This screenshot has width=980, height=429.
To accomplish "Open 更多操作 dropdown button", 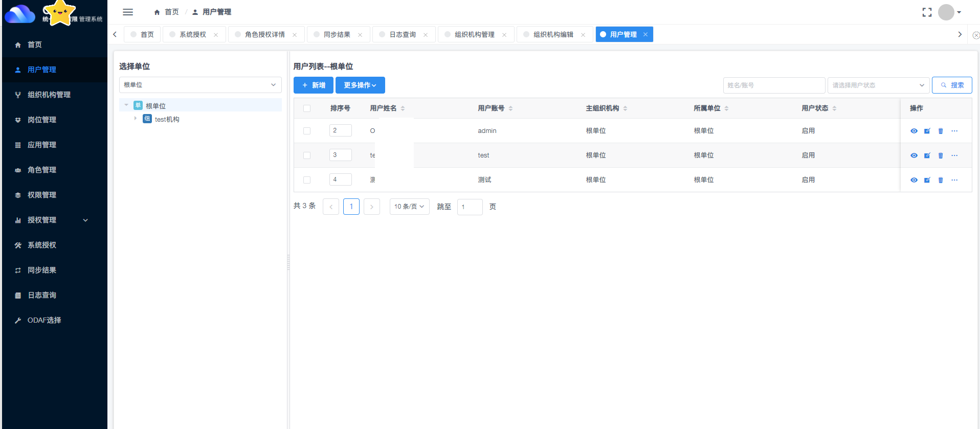I will [360, 85].
